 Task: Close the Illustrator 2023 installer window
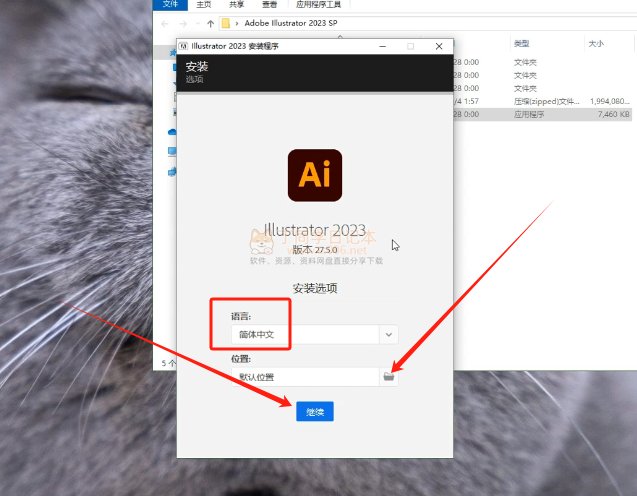click(439, 46)
